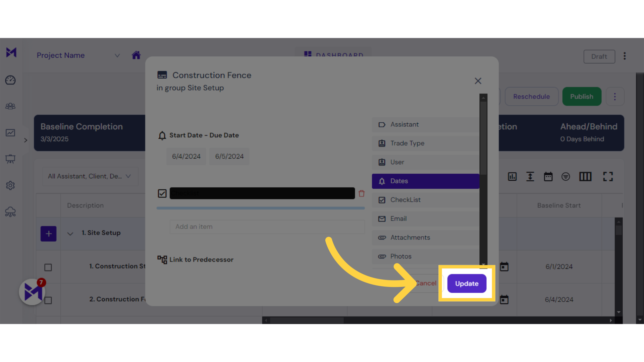Click the start date input field
Viewport: 644px width, 362px height.
pos(186,156)
